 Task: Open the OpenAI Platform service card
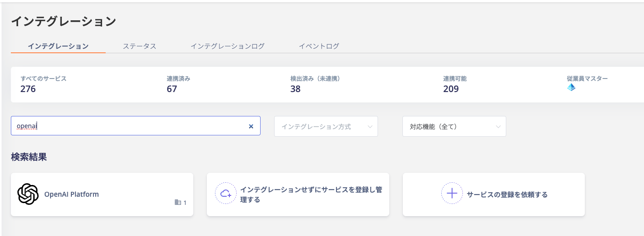(x=102, y=194)
